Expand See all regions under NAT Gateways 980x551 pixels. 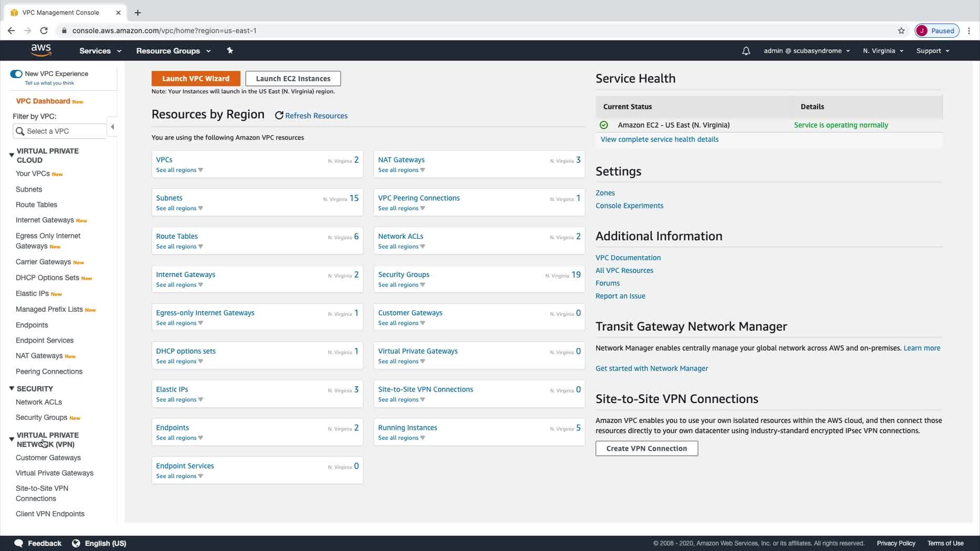(x=402, y=170)
